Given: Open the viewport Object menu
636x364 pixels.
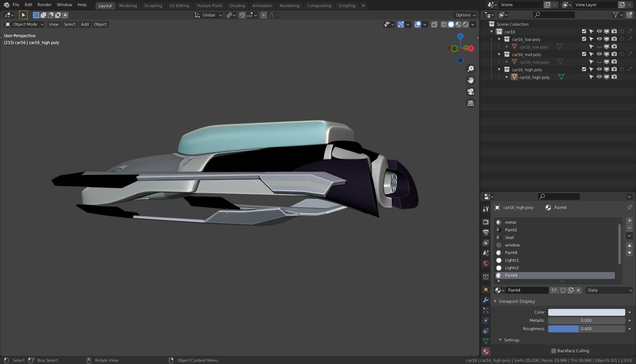Looking at the screenshot, I should 100,24.
